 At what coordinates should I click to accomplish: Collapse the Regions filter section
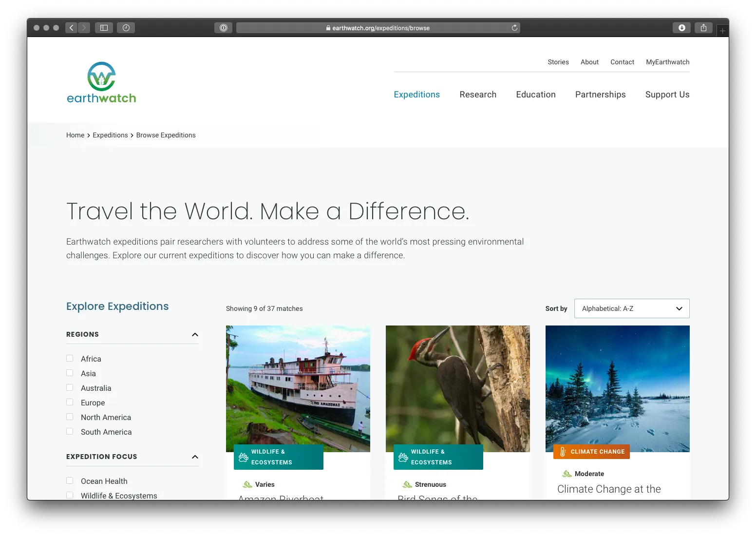pos(195,334)
